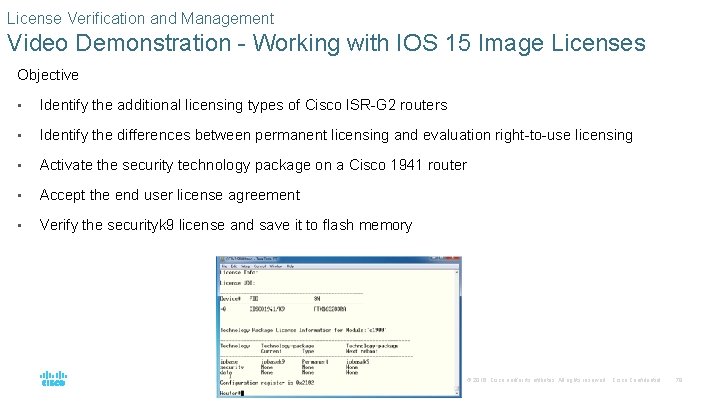This screenshot has width=720, height=405.
Task: Click the 'Objective' heading
Action: 48,75
